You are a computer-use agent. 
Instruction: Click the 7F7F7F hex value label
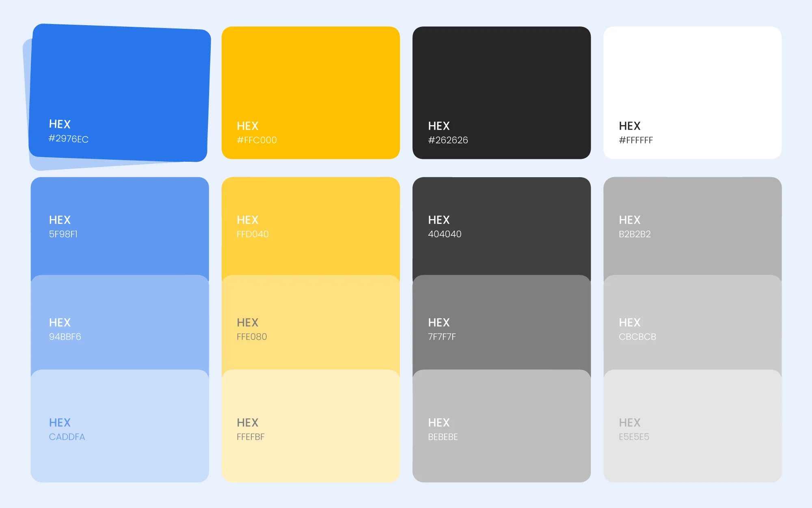(442, 337)
